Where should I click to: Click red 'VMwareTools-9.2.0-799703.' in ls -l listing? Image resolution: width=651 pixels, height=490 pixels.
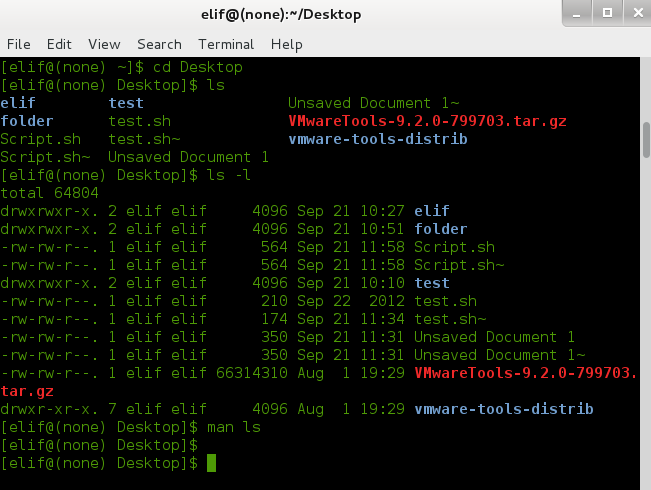coord(526,373)
